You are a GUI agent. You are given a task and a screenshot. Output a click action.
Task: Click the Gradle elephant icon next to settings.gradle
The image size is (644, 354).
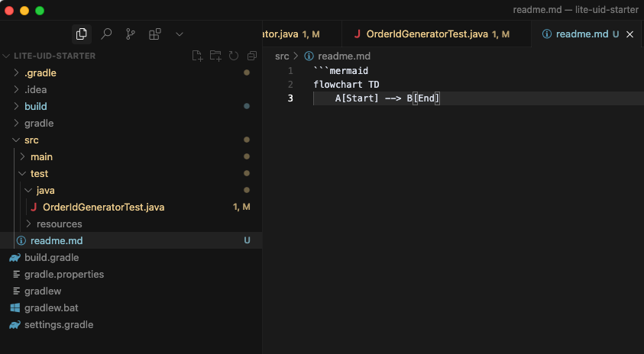pos(15,325)
